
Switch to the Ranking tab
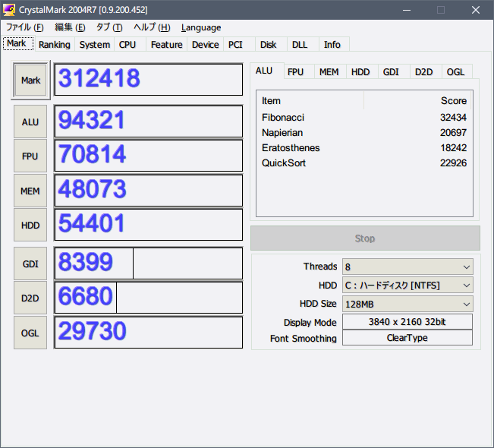(x=55, y=45)
